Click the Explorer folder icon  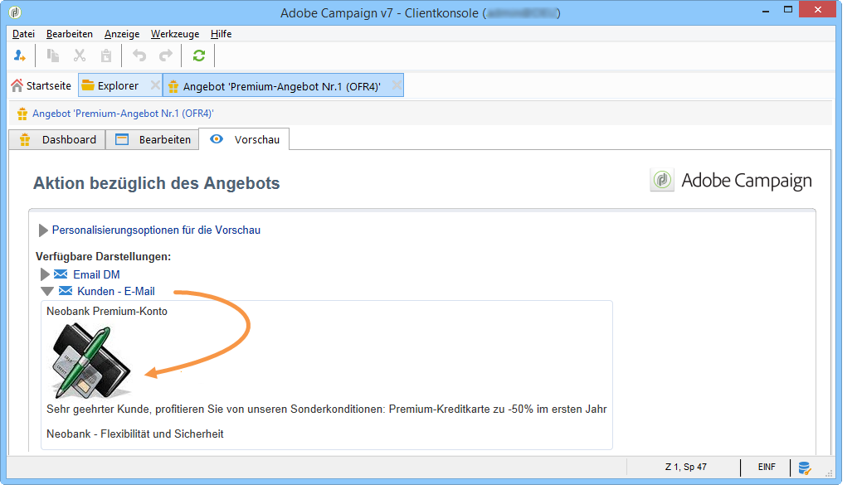(x=87, y=85)
